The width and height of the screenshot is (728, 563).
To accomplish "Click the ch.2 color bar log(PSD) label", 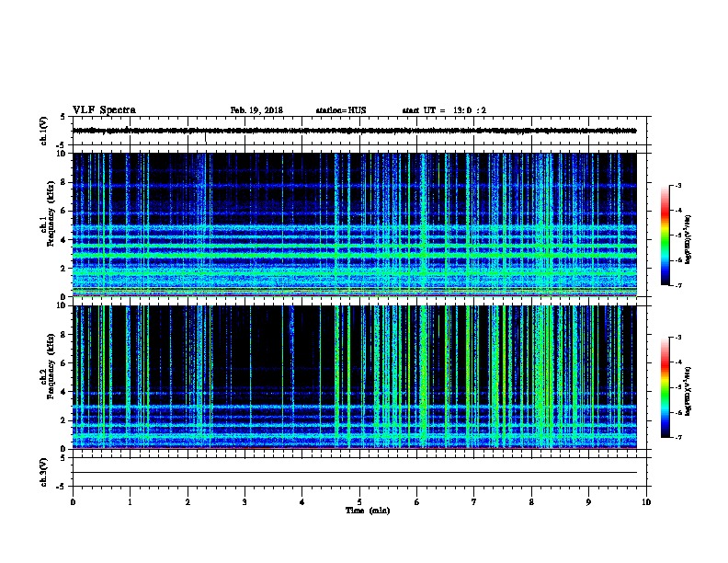I will click(688, 392).
